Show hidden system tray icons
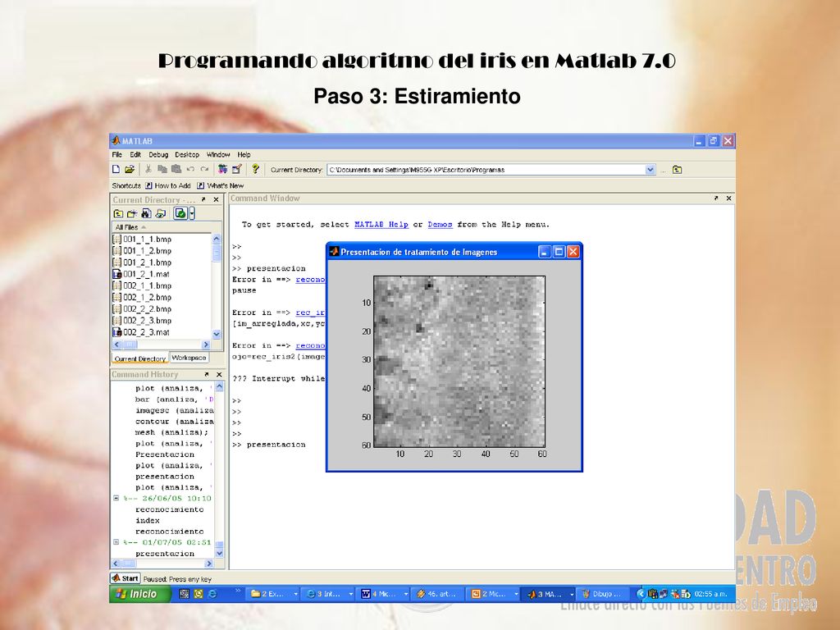Screen dimensions: 840x630 coord(641,594)
